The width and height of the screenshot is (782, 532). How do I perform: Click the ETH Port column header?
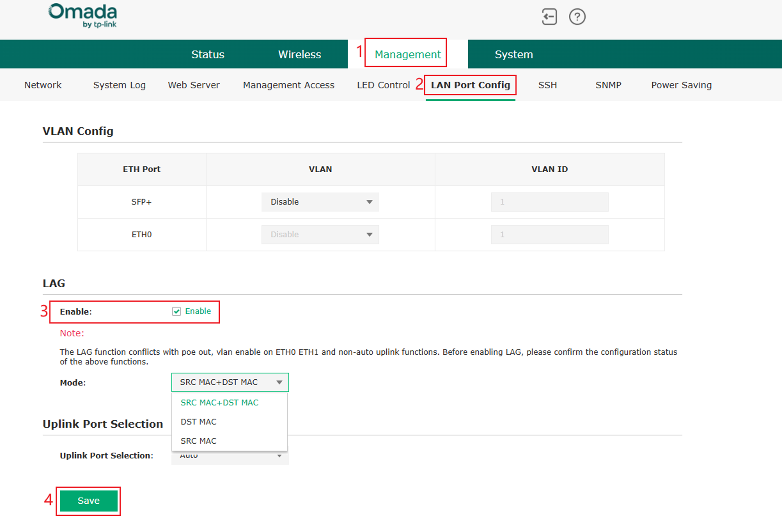tap(142, 169)
